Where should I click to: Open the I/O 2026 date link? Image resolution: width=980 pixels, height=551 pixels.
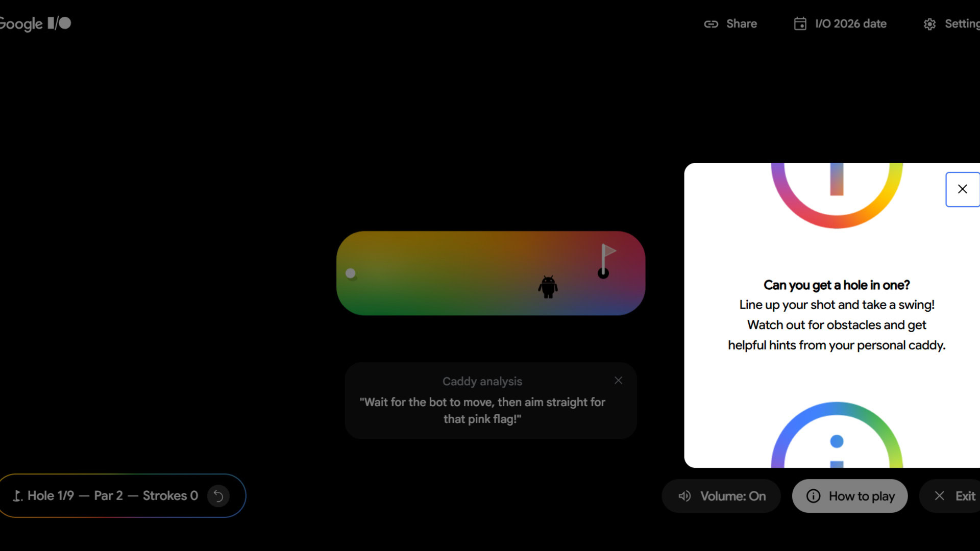point(850,24)
